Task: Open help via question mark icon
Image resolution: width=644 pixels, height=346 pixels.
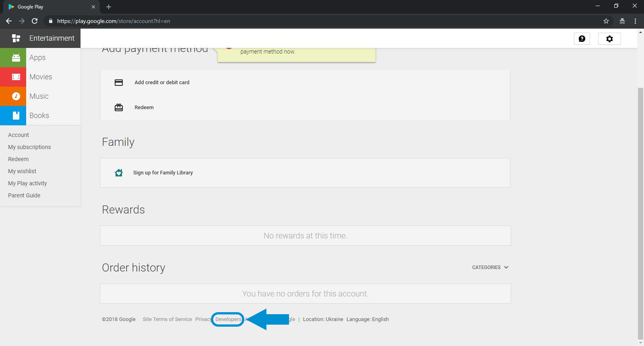Action: coord(582,39)
